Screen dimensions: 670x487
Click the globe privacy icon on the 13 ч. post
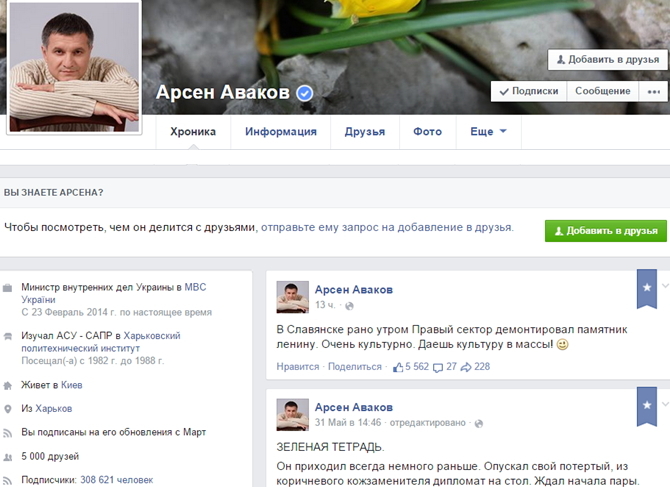[x=349, y=306]
